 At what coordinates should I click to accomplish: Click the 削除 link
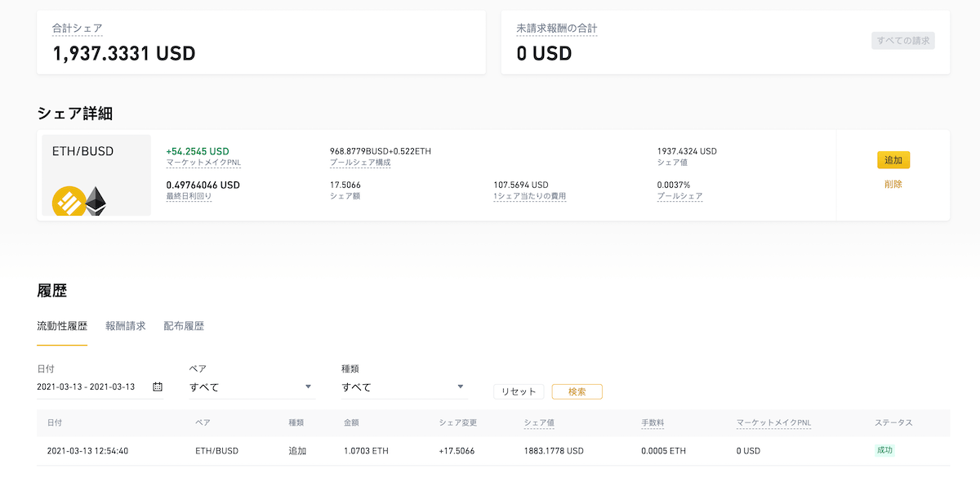tap(893, 184)
